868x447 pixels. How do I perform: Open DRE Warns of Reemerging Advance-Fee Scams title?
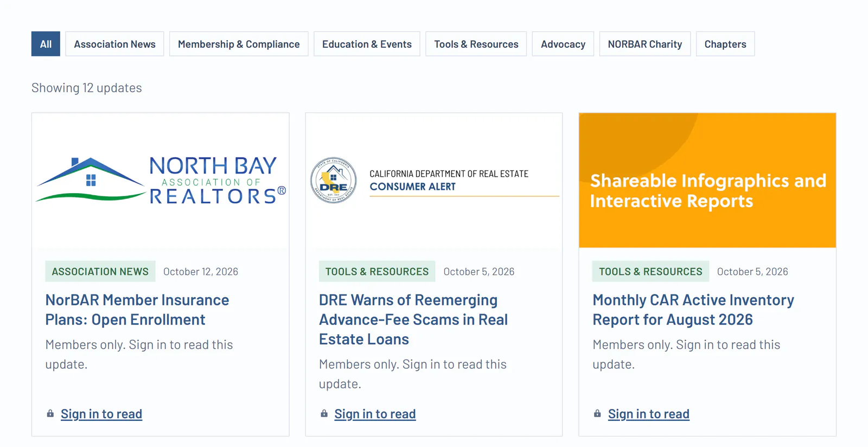click(x=413, y=320)
